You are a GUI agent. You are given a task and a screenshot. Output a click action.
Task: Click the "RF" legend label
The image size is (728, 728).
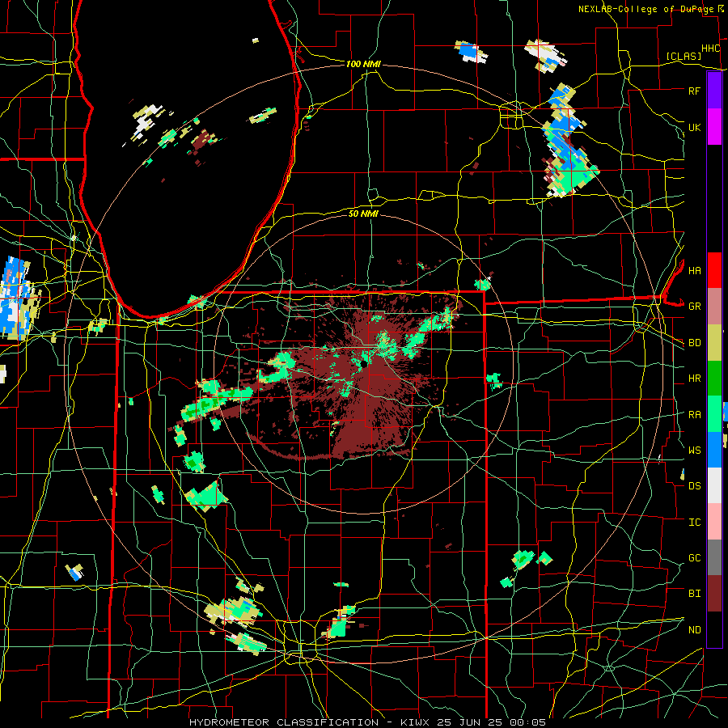(694, 91)
